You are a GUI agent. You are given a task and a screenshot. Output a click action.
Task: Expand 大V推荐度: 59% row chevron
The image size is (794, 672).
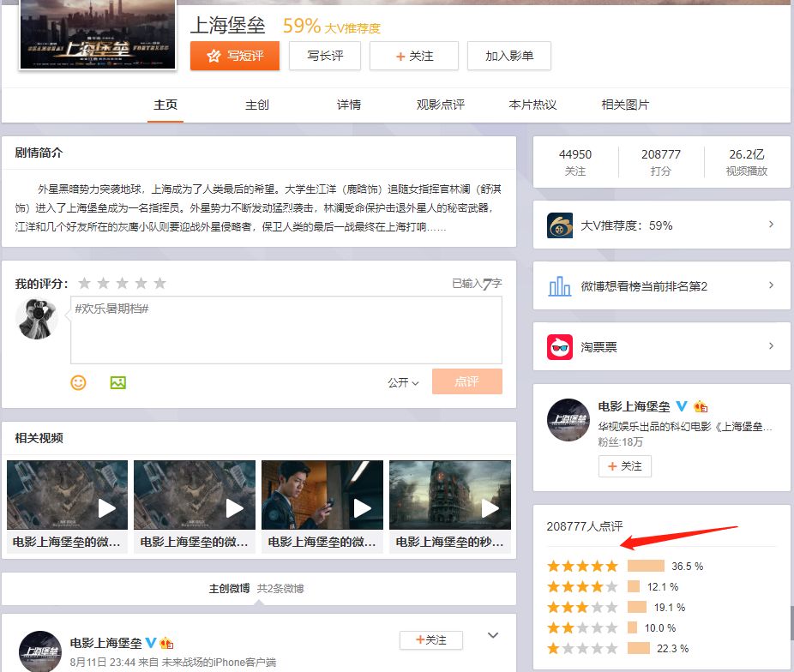[771, 225]
